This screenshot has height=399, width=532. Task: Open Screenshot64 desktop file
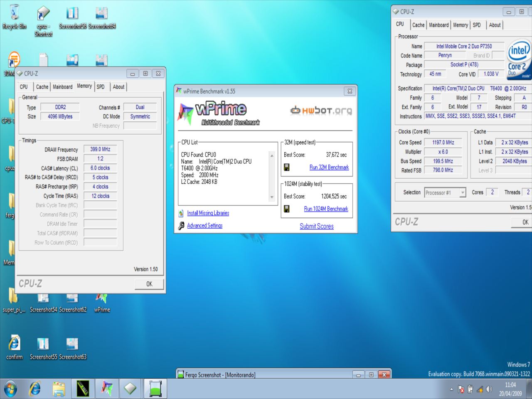tap(102, 17)
